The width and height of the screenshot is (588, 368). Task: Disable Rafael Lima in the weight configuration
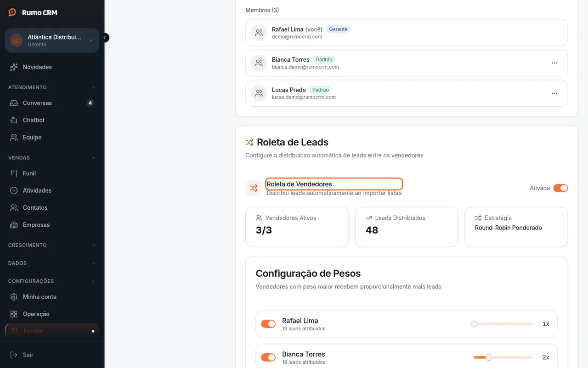coord(268,324)
